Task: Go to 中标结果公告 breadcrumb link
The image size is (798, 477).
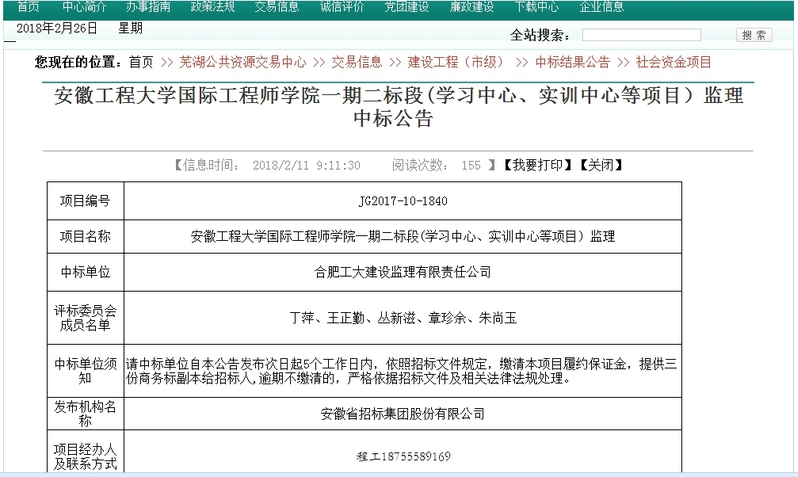Action: tap(572, 62)
